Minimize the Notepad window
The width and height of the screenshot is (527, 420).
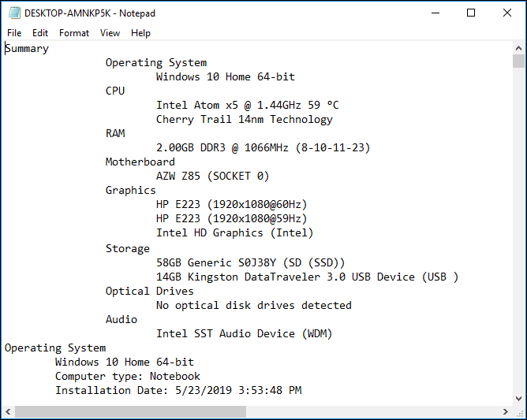435,13
